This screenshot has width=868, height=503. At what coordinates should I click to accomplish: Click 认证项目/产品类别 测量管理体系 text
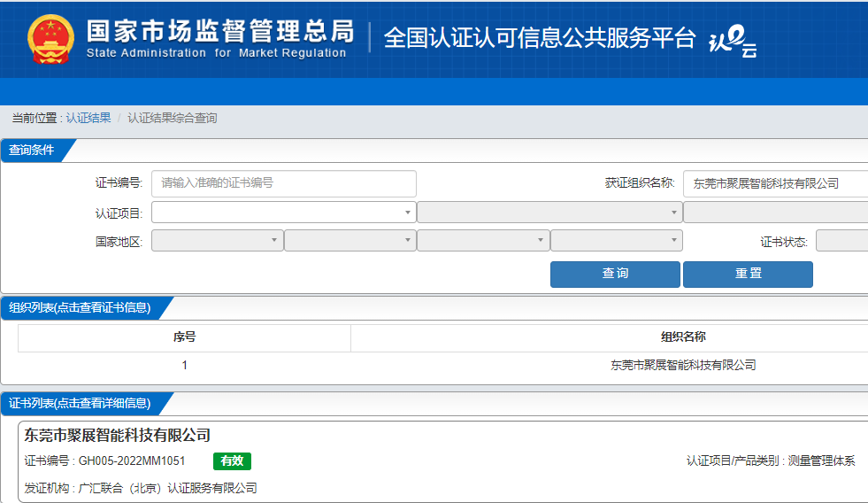pos(771,460)
